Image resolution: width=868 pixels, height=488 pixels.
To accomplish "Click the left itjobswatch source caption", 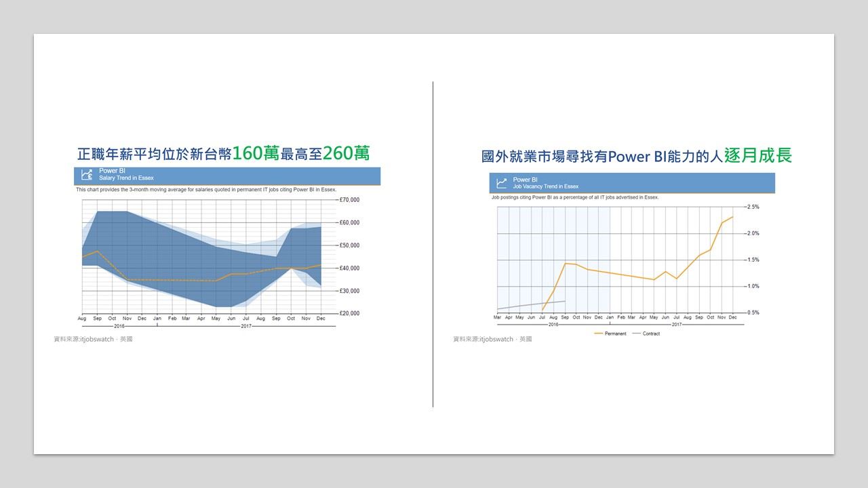I will 93,339.
